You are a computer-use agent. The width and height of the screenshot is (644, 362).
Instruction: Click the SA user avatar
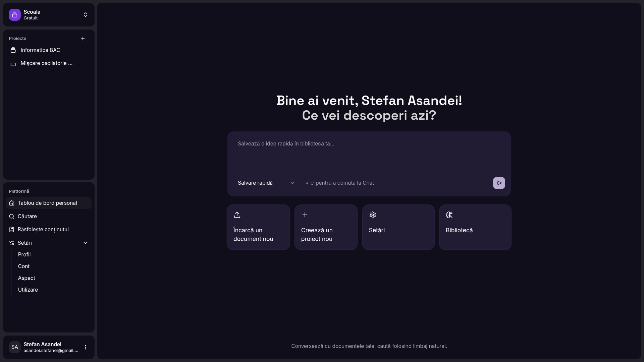[x=15, y=347]
